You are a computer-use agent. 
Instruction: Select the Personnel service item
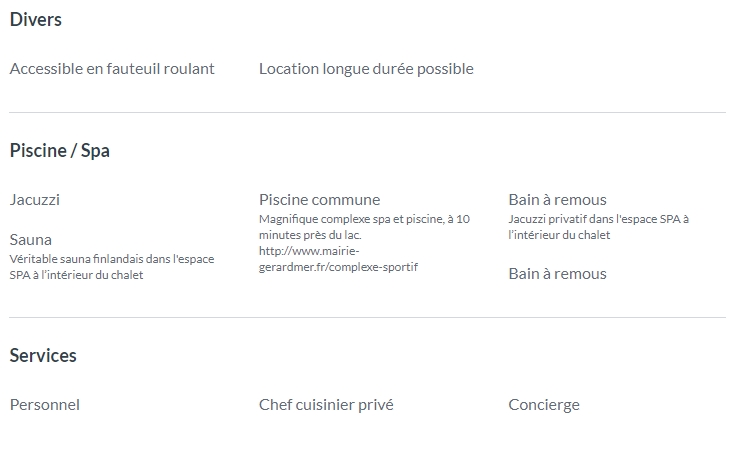pyautogui.click(x=45, y=405)
